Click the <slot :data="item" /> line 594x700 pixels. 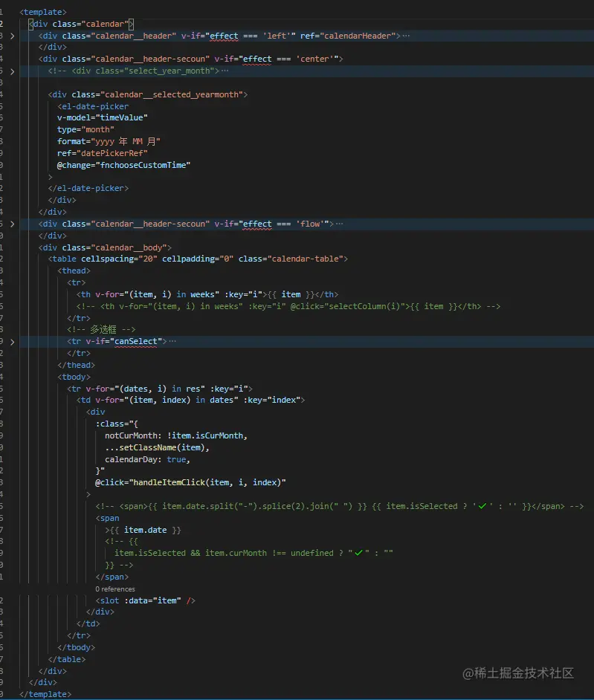[145, 601]
